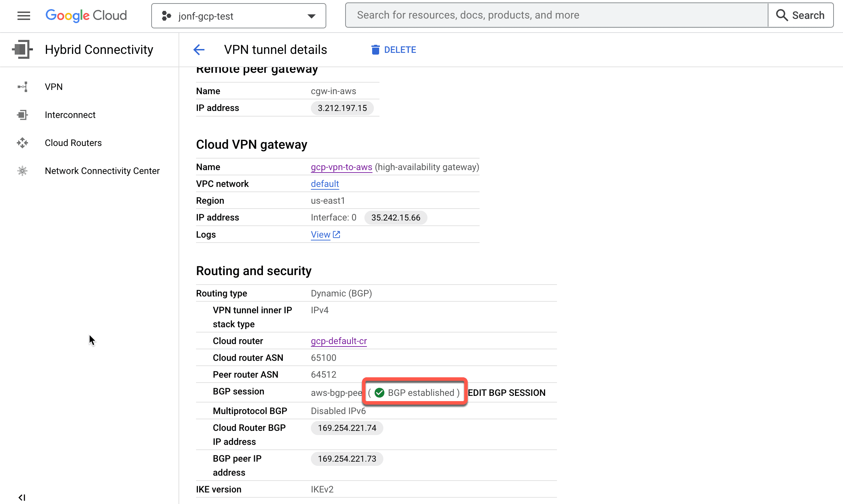Click the remote peer IP 3.212.197.15
Image resolution: width=843 pixels, height=504 pixels.
click(x=342, y=108)
